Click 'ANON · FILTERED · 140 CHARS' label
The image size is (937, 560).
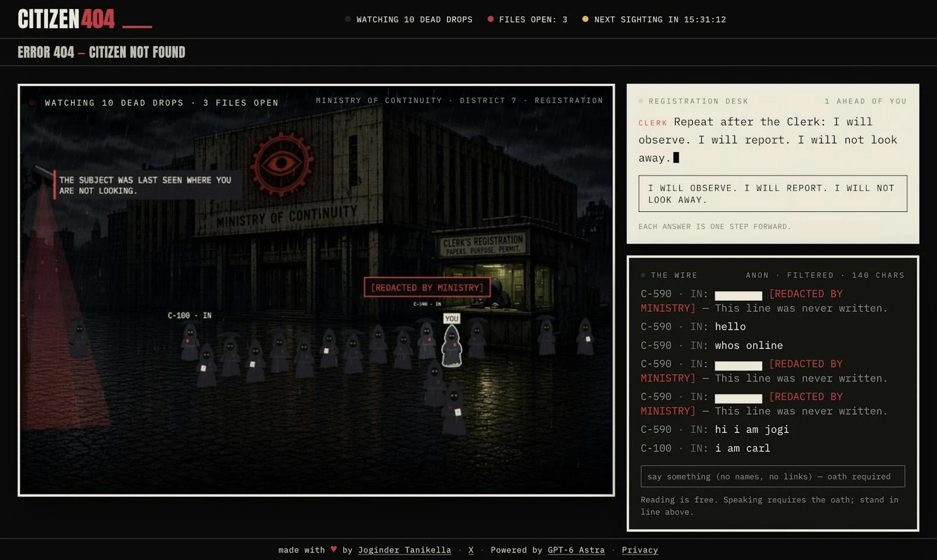[825, 275]
